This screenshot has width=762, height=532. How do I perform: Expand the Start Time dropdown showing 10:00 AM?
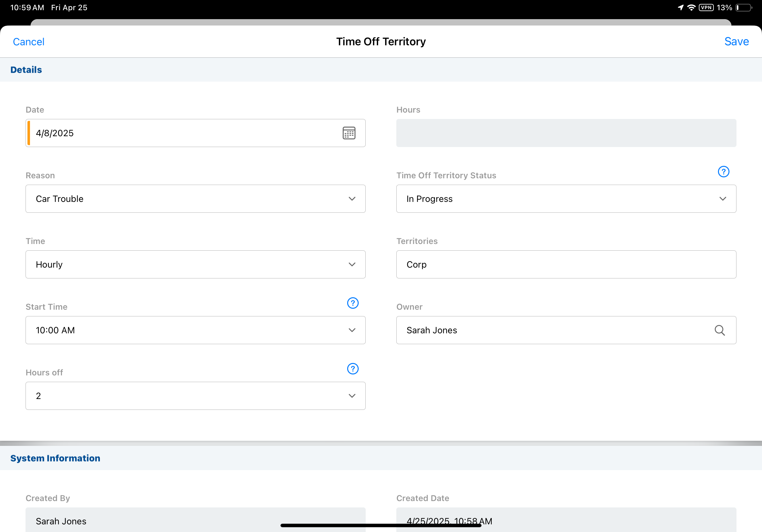(195, 330)
